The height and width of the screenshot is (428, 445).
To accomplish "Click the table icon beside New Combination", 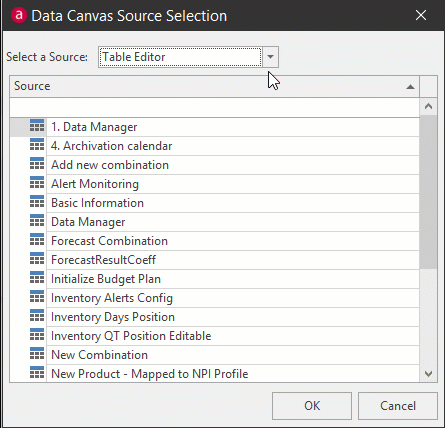I will (x=37, y=354).
